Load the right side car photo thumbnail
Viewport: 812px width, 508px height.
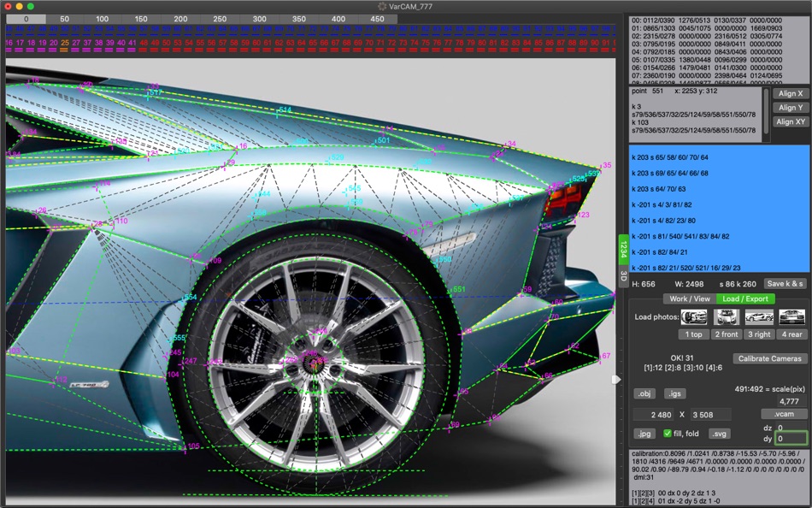tap(759, 316)
